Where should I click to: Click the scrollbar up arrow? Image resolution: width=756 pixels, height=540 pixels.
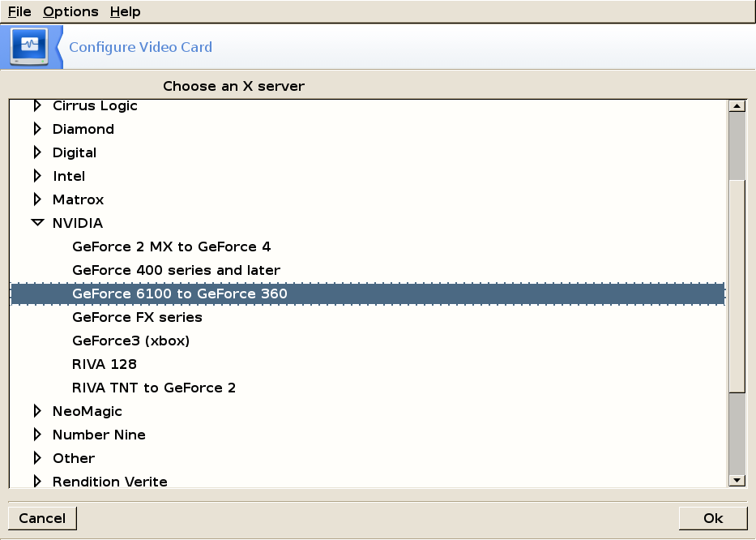pyautogui.click(x=737, y=106)
